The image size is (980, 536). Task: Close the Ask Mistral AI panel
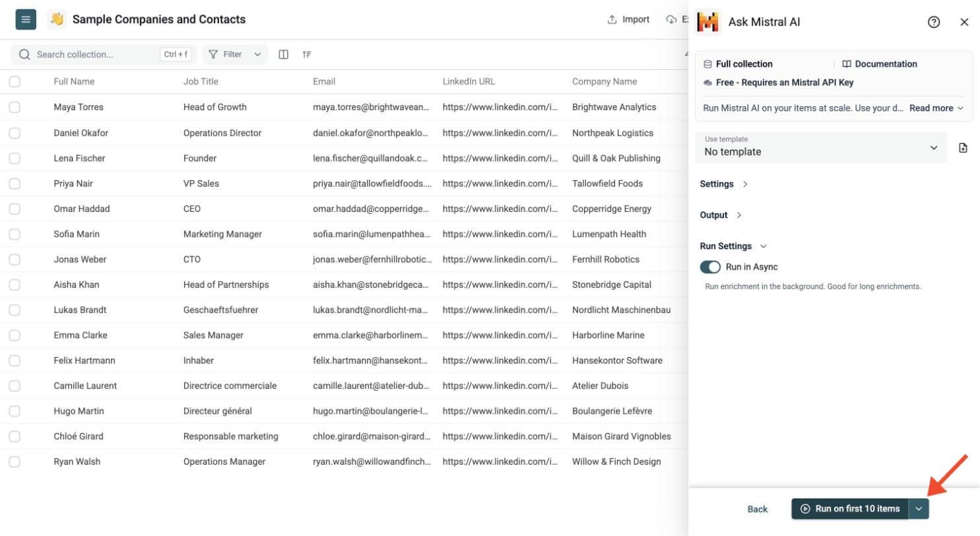tap(964, 22)
